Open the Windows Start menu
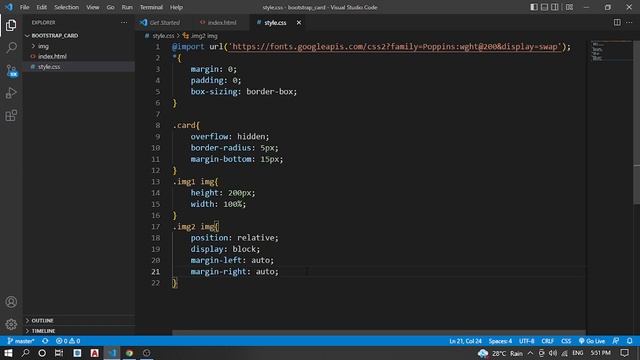Screen dimensions: 640x360 pyautogui.click(x=8, y=353)
